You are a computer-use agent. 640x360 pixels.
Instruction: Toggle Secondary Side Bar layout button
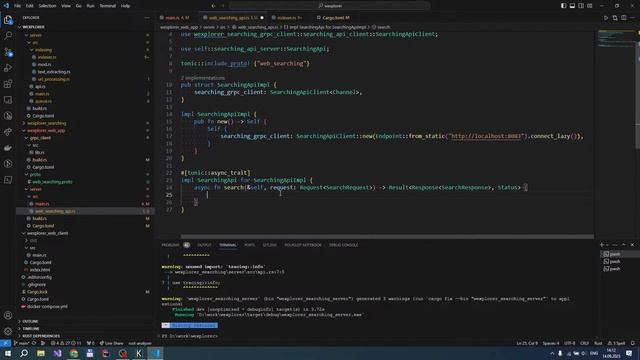pyautogui.click(x=581, y=6)
